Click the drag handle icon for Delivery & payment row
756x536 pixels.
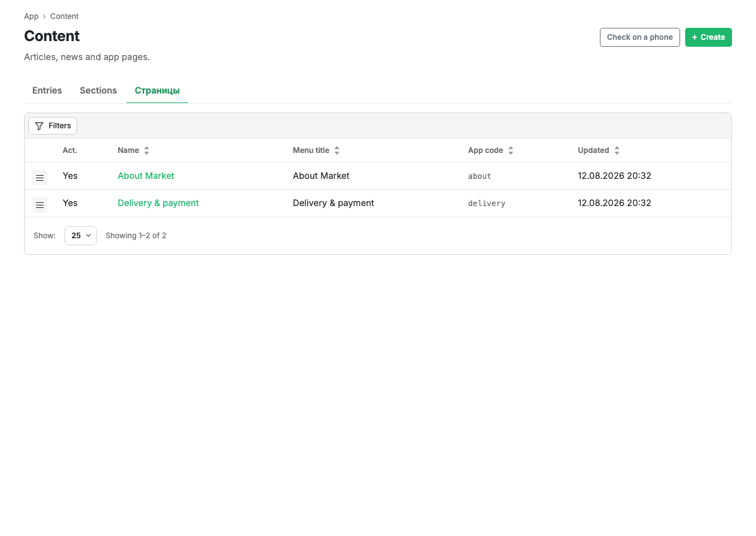40,205
